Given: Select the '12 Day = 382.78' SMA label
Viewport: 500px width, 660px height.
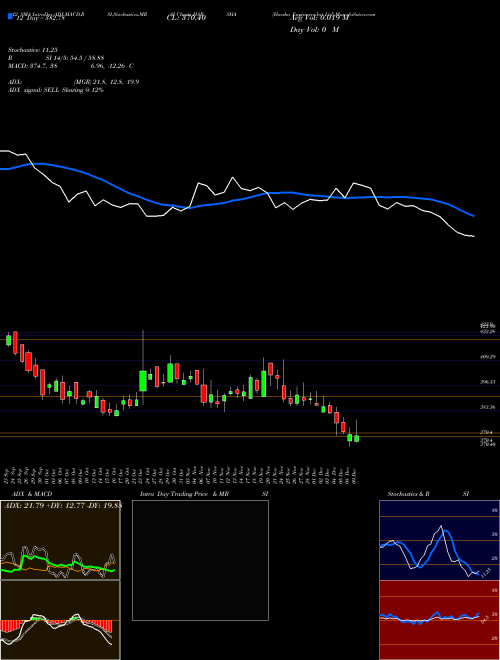Looking at the screenshot, I should click(39, 18).
